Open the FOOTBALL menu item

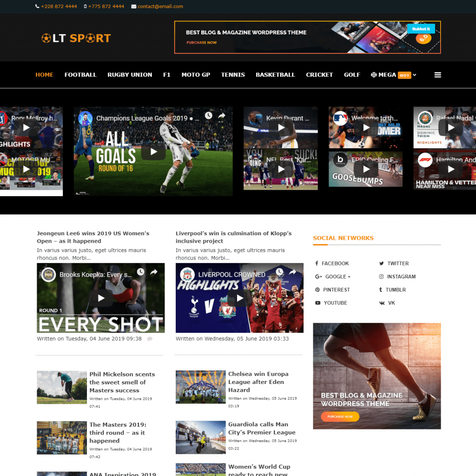pos(80,75)
